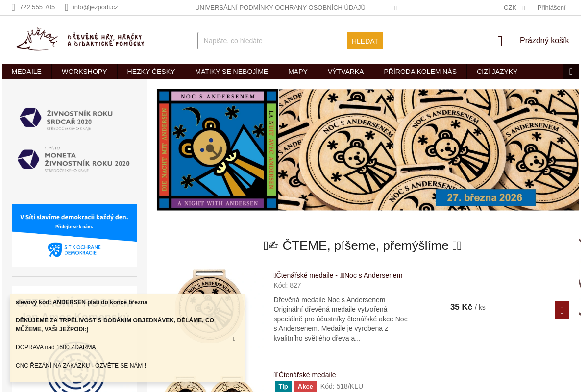The height and width of the screenshot is (392, 588).
Task: Close the yellow notification popup
Action: (x=234, y=339)
